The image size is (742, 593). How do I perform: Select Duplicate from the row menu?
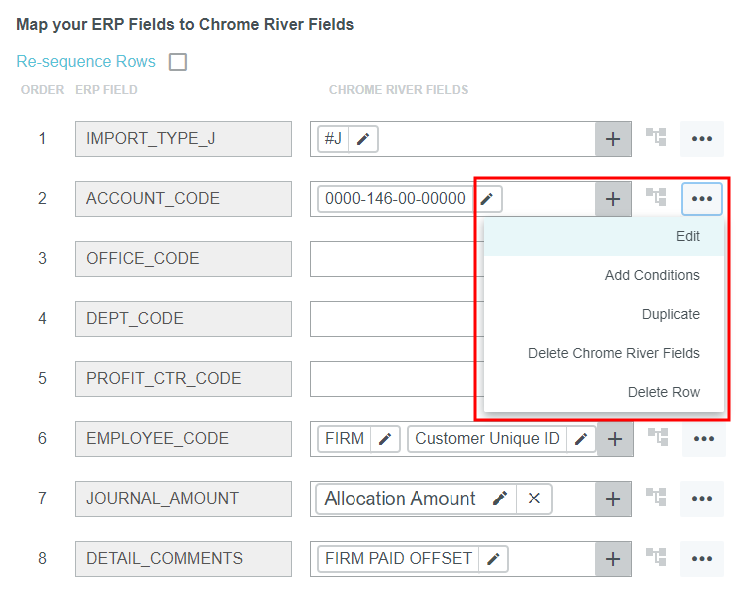click(x=670, y=314)
